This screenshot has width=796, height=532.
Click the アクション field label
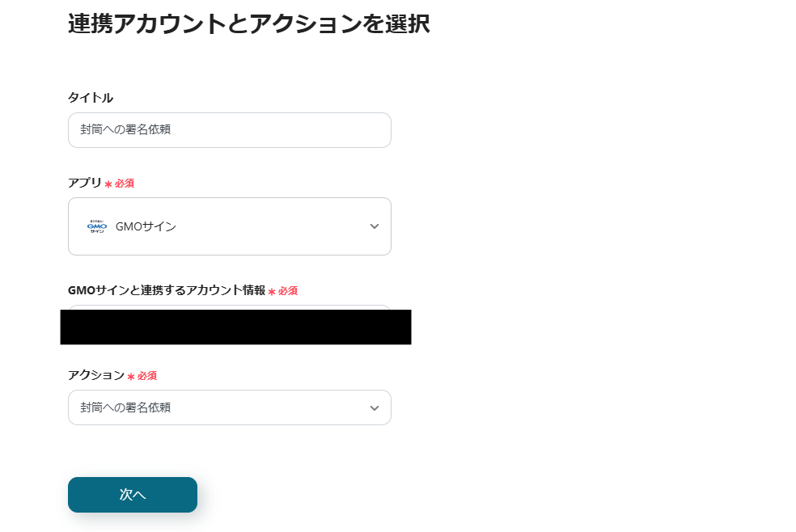[x=93, y=375]
